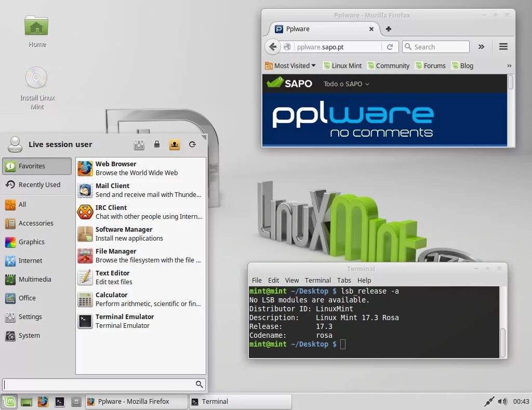The height and width of the screenshot is (410, 532).
Task: Click the Firefox back arrow button
Action: point(273,46)
